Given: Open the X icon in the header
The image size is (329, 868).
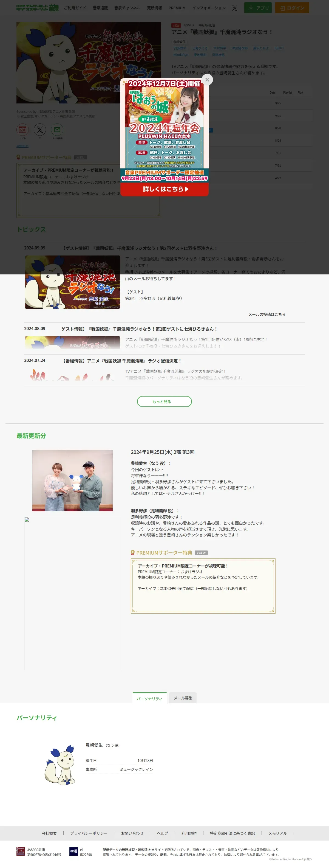Looking at the screenshot, I should point(235,8).
